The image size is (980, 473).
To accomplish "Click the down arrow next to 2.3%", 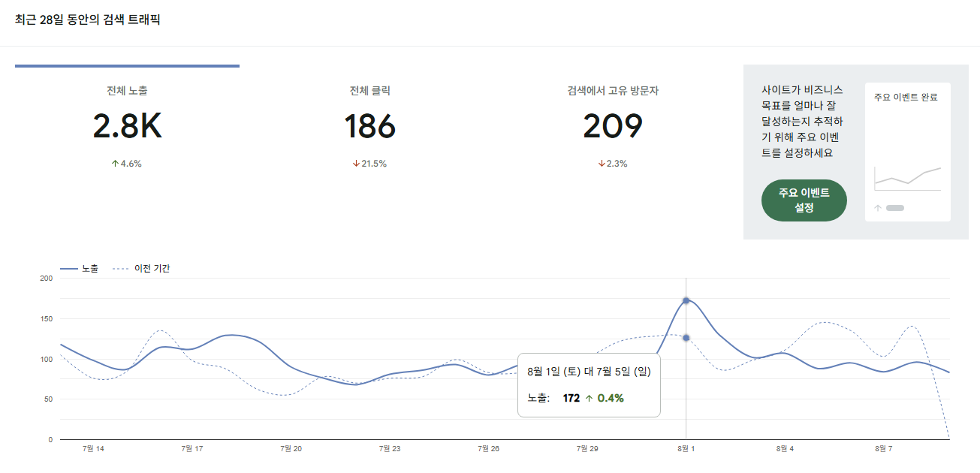I will (x=602, y=164).
